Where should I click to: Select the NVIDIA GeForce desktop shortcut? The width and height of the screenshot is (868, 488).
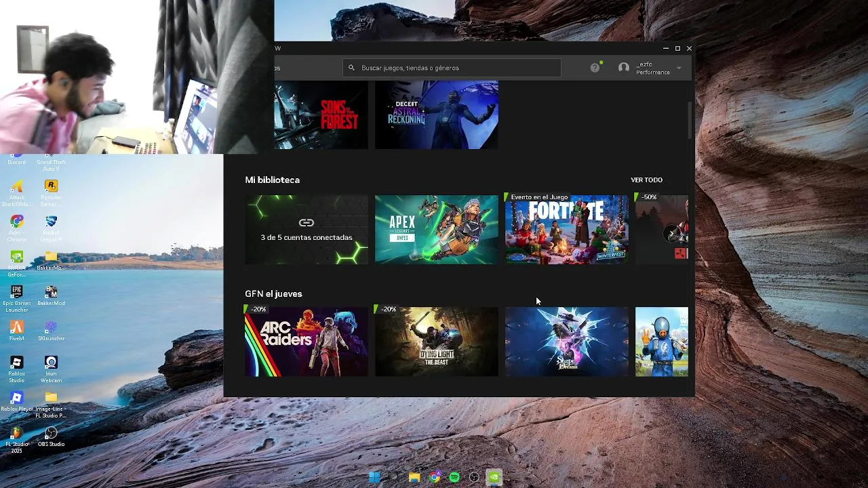click(17, 264)
